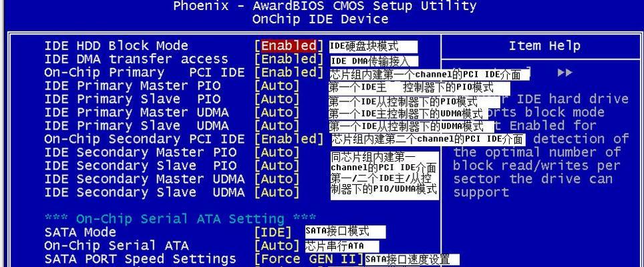Click the Phoenix AwardBIOS CMOS Setup Utility title
Image resolution: width=644 pixels, height=267 pixels.
[x=325, y=6]
